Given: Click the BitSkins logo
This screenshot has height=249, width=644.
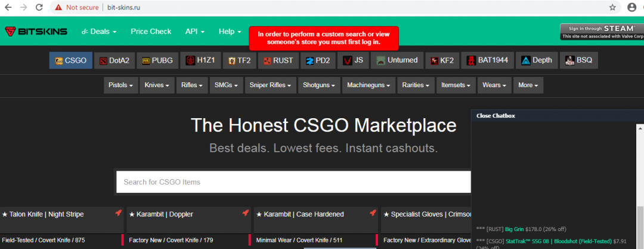Looking at the screenshot, I should click(36, 32).
